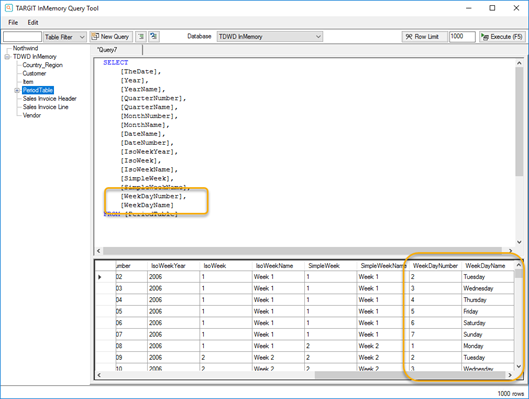Open the Database dropdown TDWD InMemory
529x399 pixels.
(x=270, y=36)
